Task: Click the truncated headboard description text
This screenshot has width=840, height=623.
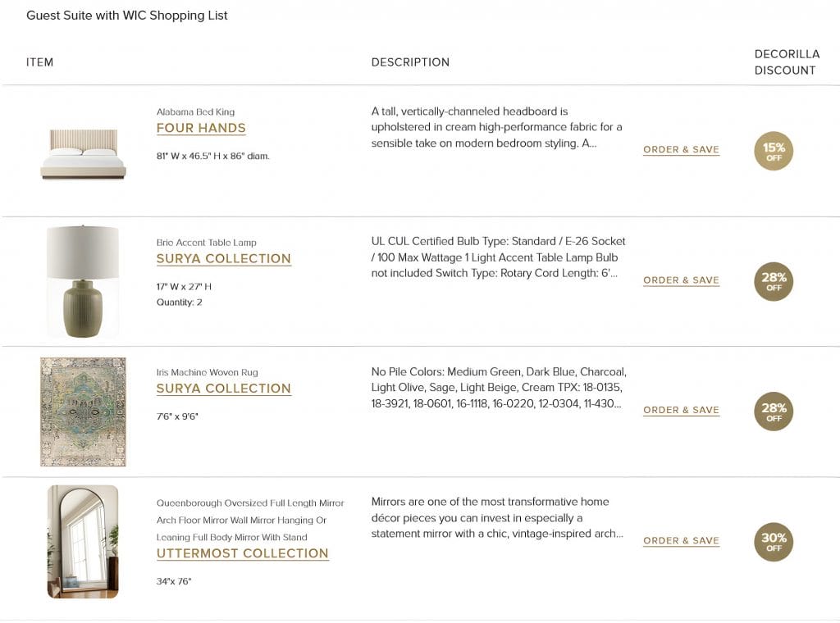Action: [x=496, y=127]
